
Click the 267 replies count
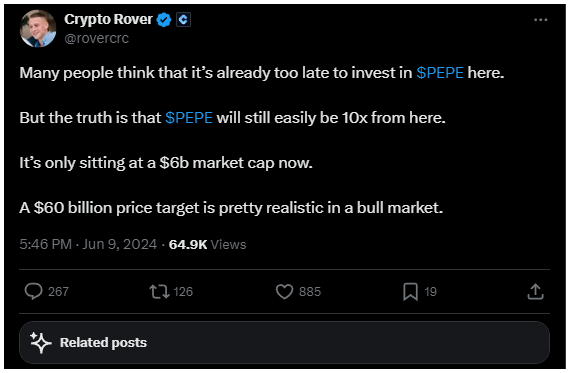[x=58, y=292]
